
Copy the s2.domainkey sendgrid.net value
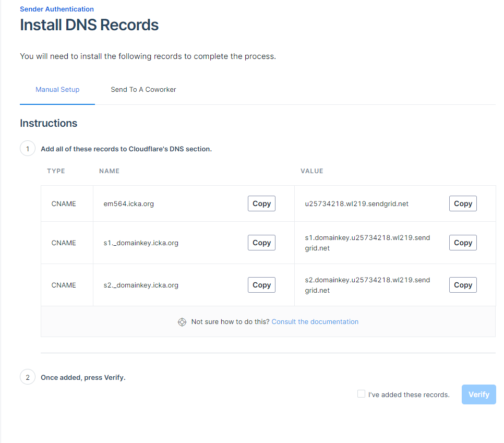coord(463,285)
